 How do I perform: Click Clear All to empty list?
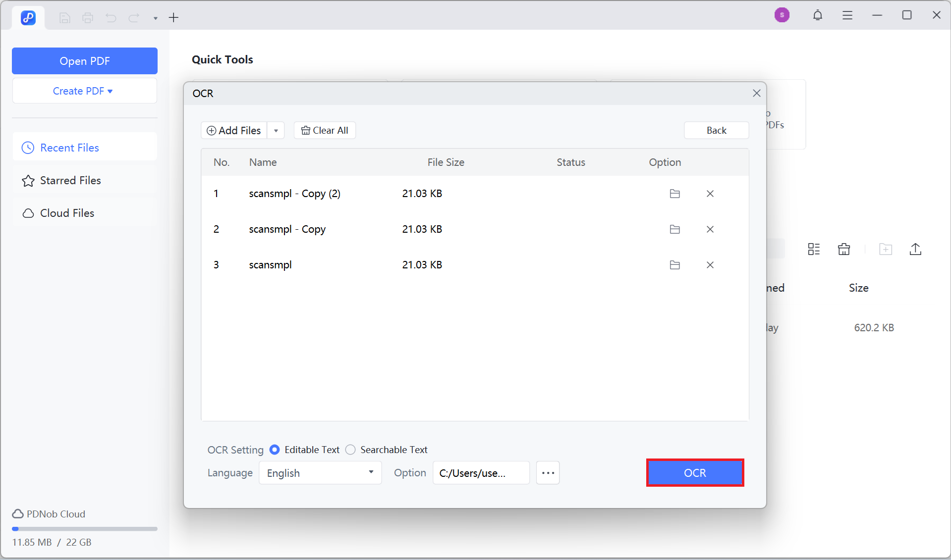325,131
